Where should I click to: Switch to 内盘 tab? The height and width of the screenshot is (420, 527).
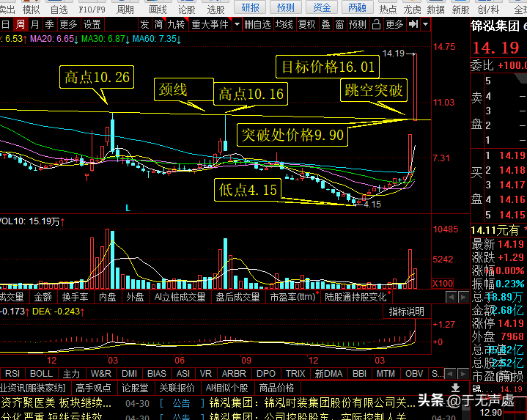(x=108, y=297)
